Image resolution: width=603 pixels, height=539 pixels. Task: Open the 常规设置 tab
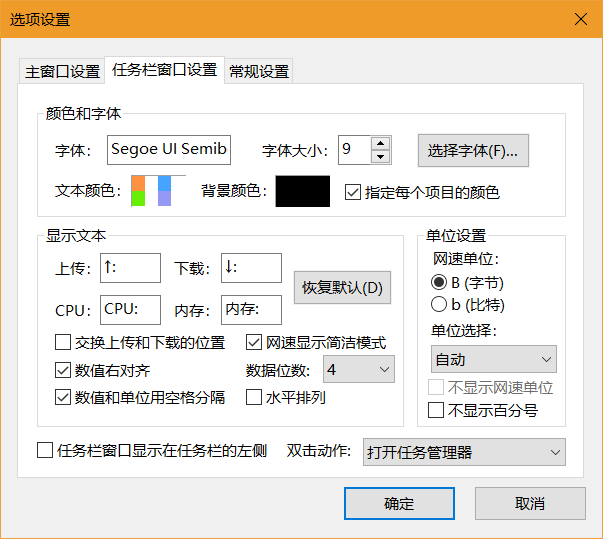(x=259, y=72)
